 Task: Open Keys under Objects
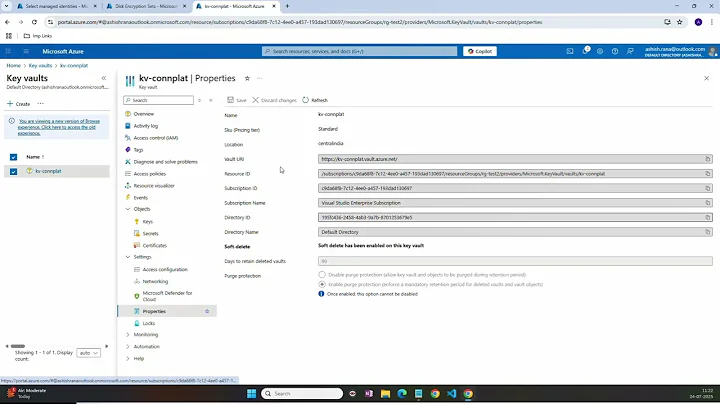pos(147,221)
